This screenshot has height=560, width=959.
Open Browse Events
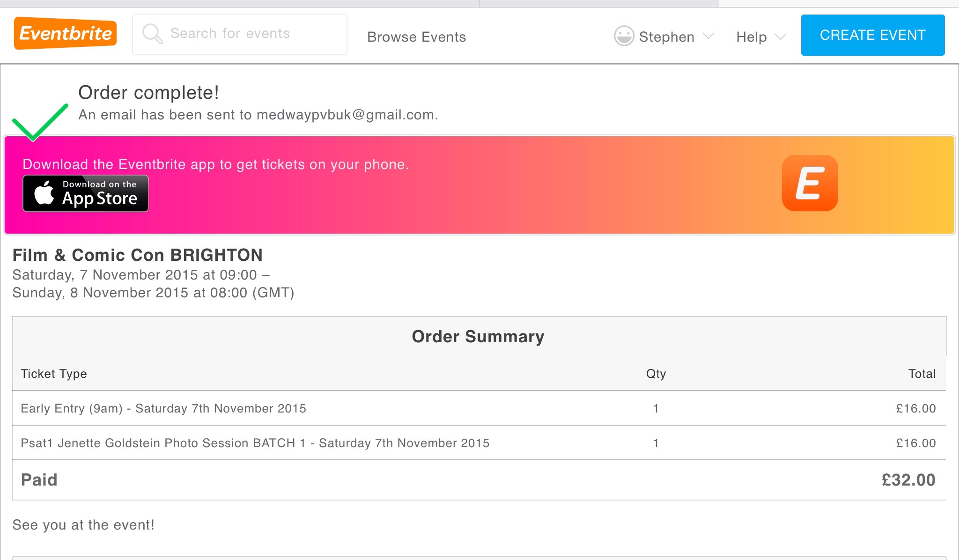pos(416,37)
